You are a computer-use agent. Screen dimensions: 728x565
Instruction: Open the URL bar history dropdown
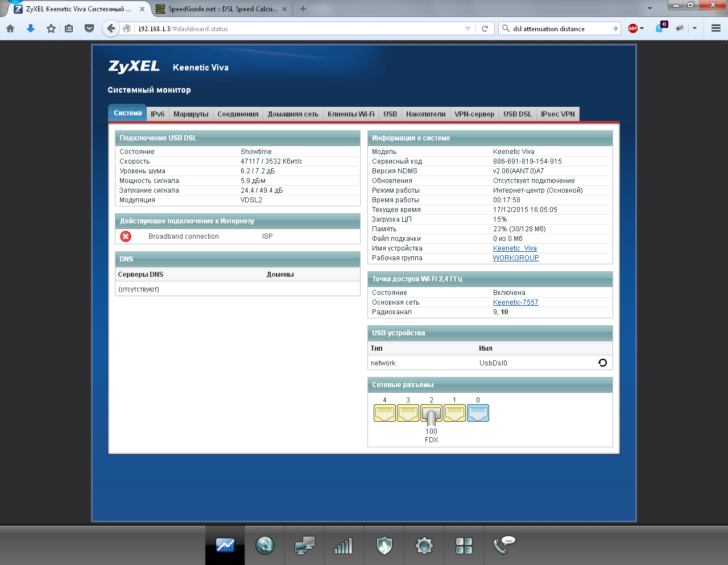pos(468,28)
